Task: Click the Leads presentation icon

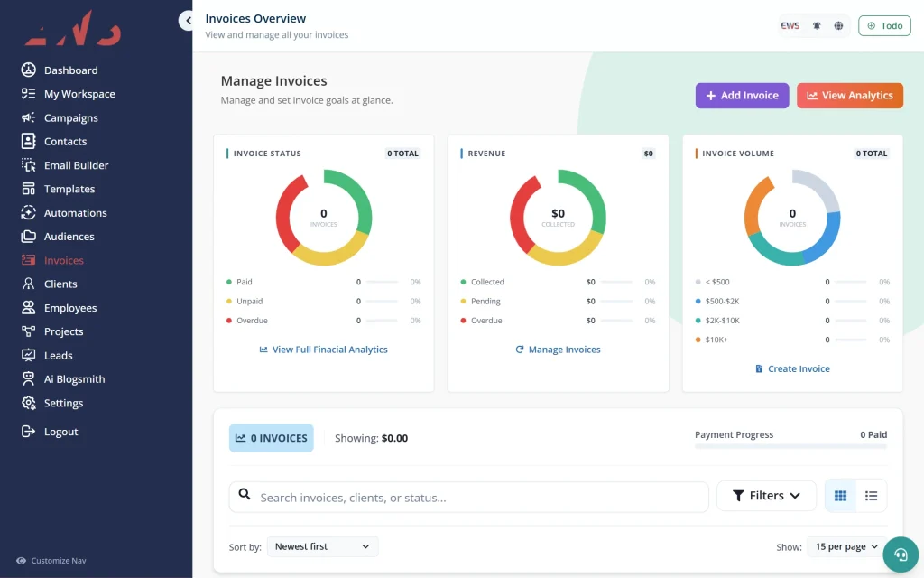Action: point(28,355)
